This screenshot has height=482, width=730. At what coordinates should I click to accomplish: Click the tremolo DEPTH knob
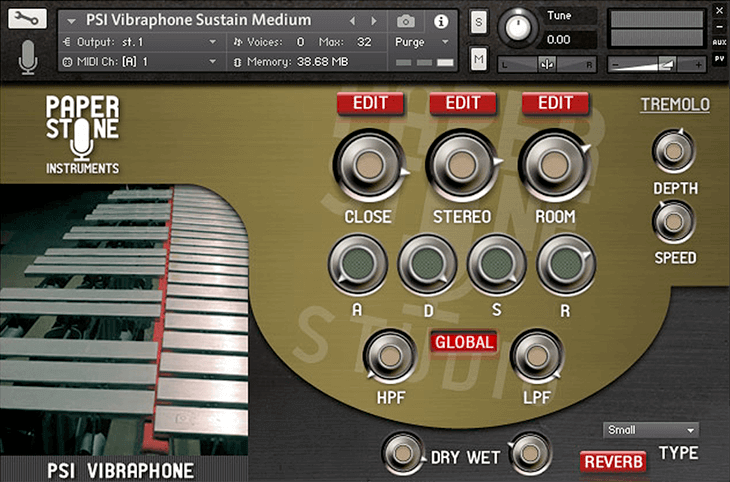[674, 151]
